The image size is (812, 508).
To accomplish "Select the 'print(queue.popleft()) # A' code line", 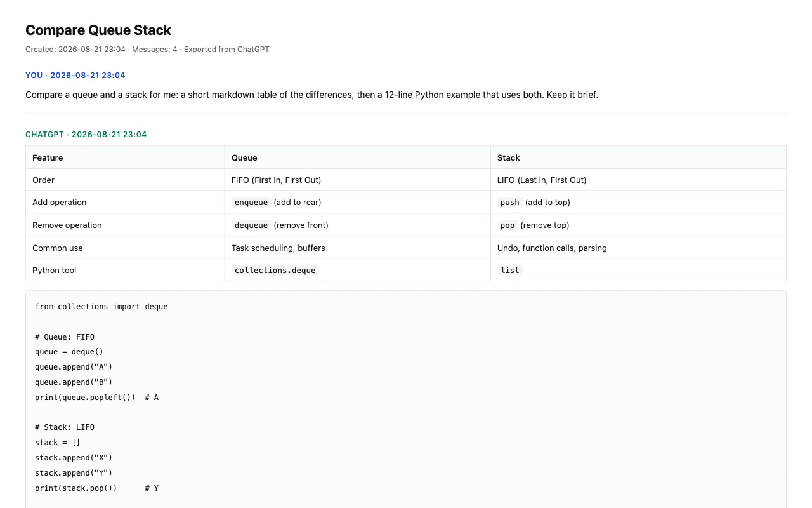I will pos(97,398).
